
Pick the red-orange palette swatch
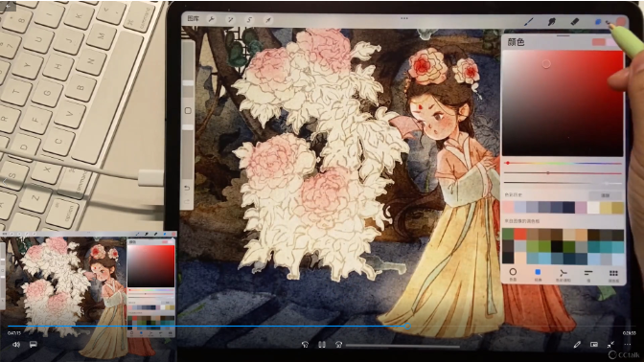click(520, 235)
